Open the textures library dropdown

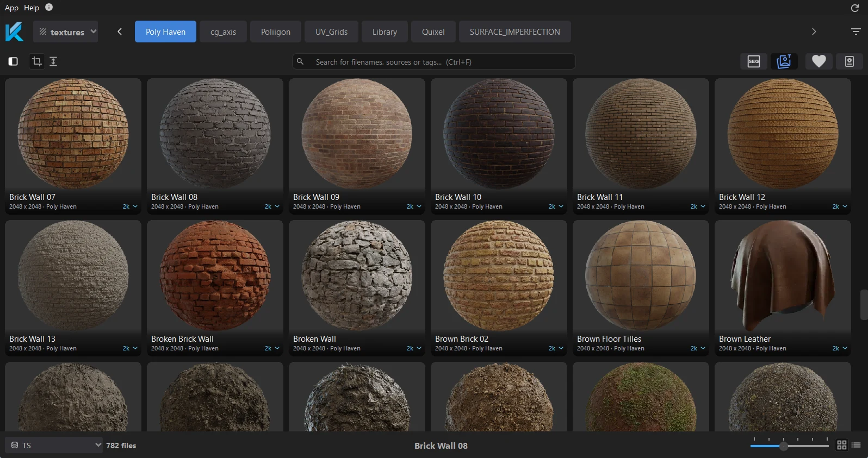(66, 32)
